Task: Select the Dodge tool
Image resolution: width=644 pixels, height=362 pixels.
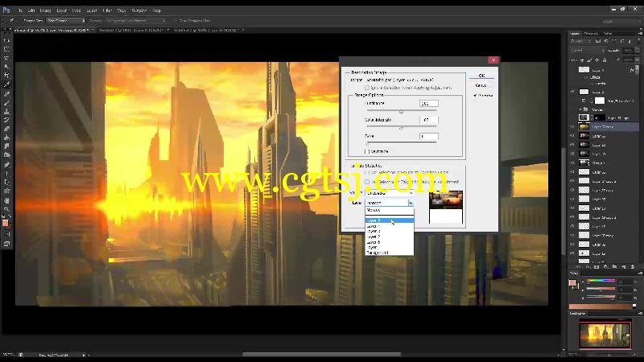Action: (x=6, y=155)
